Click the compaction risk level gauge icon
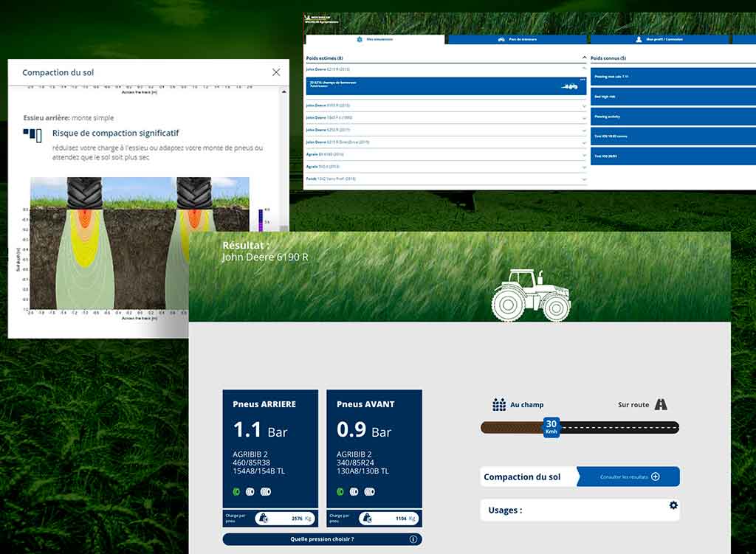 tap(32, 134)
